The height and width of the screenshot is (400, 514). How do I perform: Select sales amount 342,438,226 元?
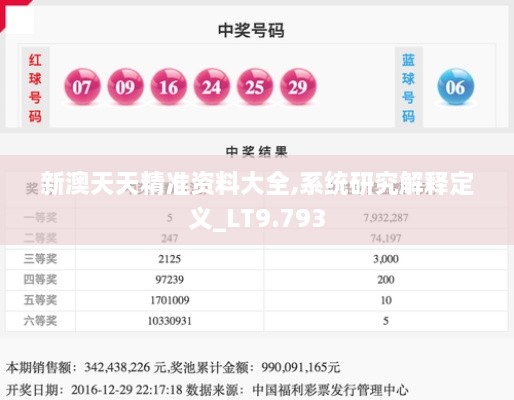[126, 367]
